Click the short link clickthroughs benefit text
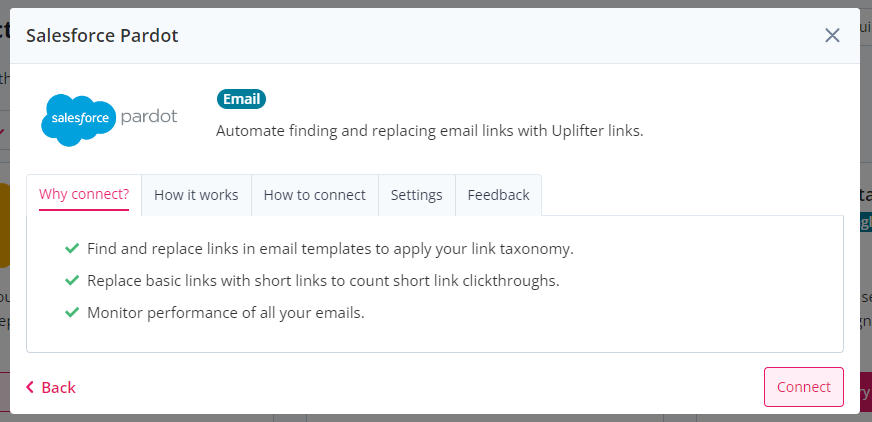This screenshot has width=872, height=422. [x=323, y=281]
